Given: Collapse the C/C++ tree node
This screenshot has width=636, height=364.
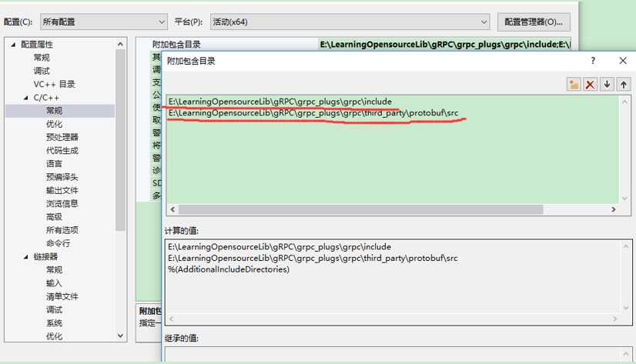Looking at the screenshot, I should coord(26,98).
